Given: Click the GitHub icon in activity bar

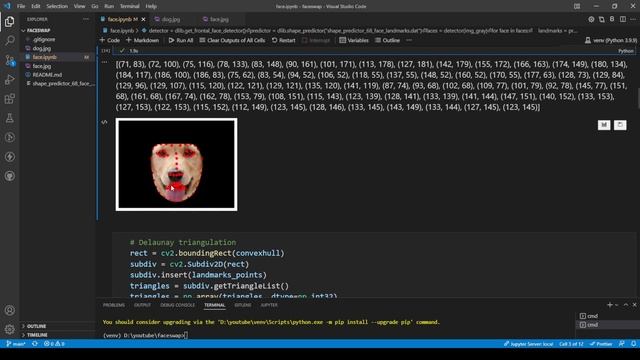Looking at the screenshot, I should click(x=9, y=176).
